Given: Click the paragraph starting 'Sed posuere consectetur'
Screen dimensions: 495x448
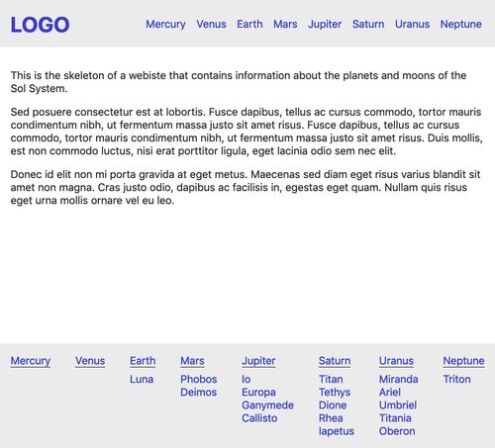Looking at the screenshot, I should 247,132.
